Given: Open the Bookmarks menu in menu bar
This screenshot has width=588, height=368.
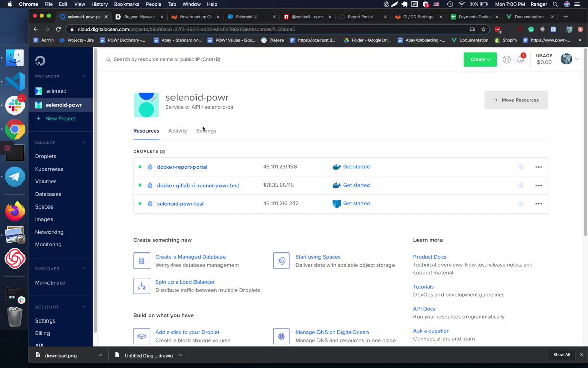Looking at the screenshot, I should 127,4.
